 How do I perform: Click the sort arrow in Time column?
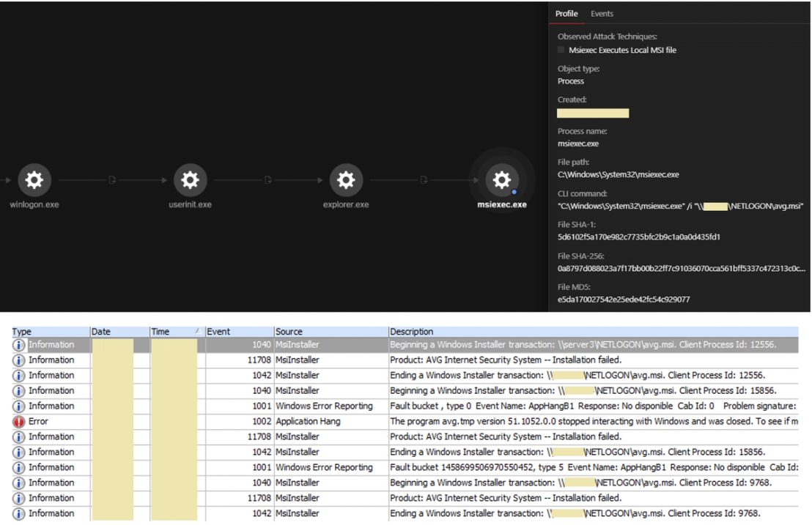tap(198, 331)
